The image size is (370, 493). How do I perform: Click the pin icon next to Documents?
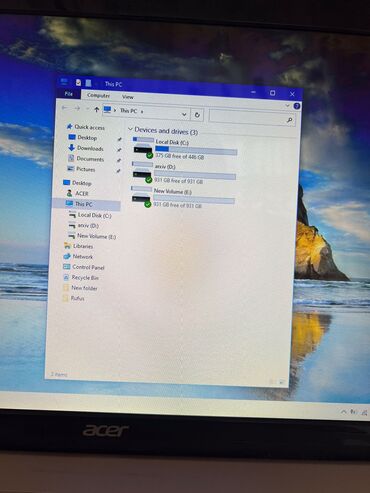tap(118, 160)
